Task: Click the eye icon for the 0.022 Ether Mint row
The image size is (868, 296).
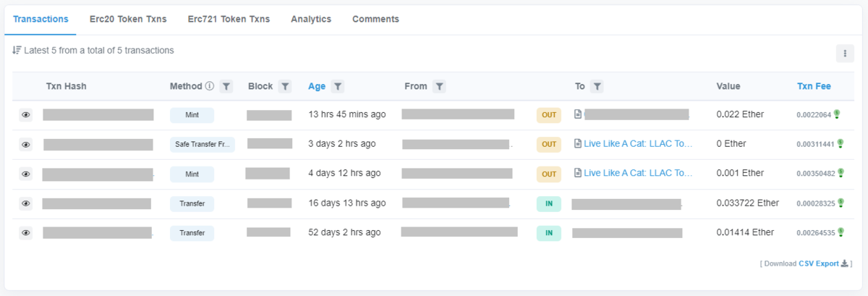Action: [26, 115]
